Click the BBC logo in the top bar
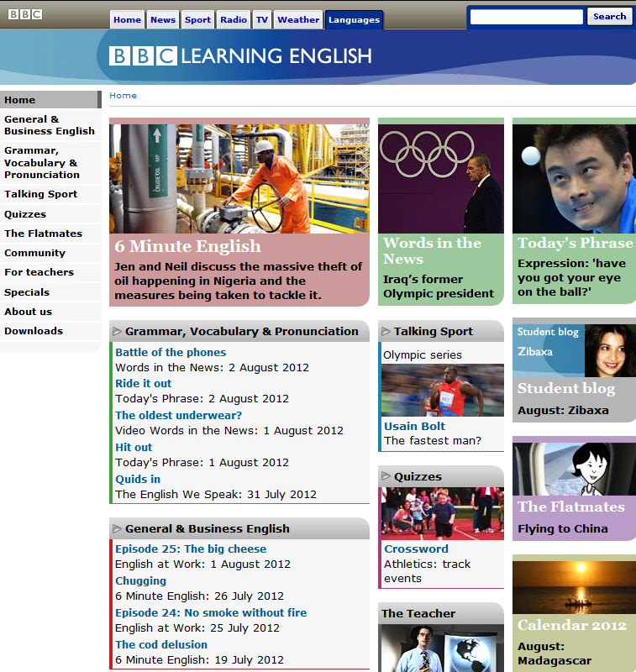636x672 pixels. pos(25,14)
